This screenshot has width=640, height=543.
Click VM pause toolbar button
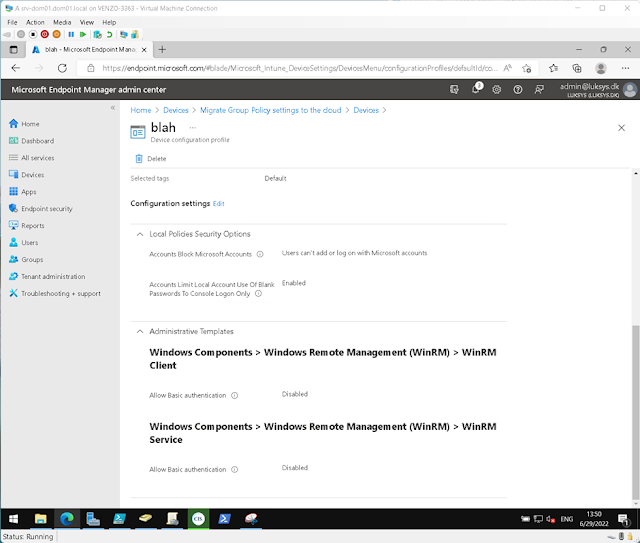(71, 34)
